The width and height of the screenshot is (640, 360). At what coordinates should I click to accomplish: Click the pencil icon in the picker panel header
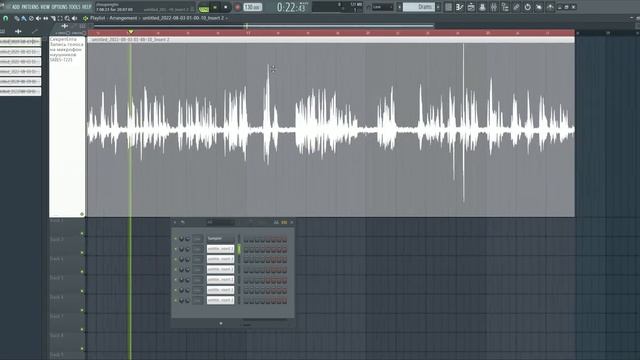click(x=35, y=31)
